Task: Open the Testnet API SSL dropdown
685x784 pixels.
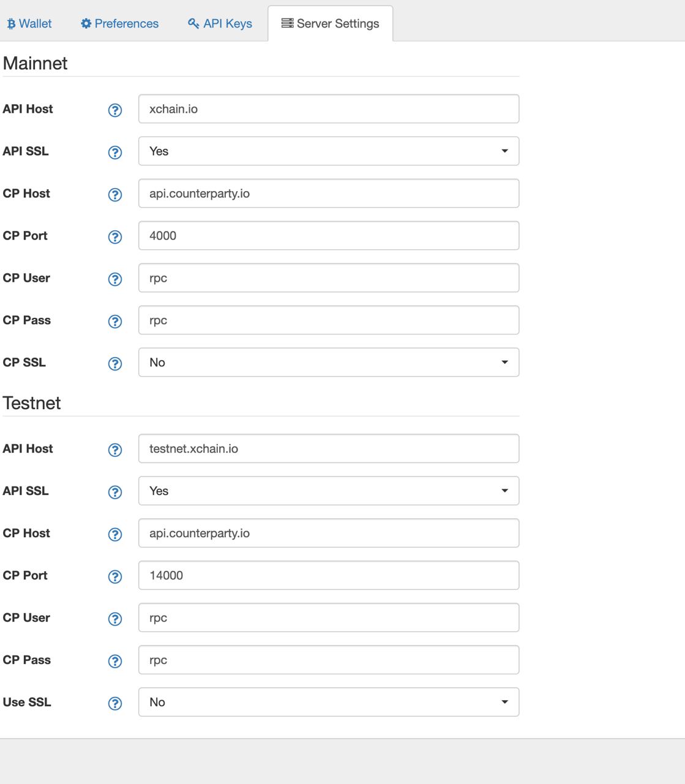Action: [329, 491]
